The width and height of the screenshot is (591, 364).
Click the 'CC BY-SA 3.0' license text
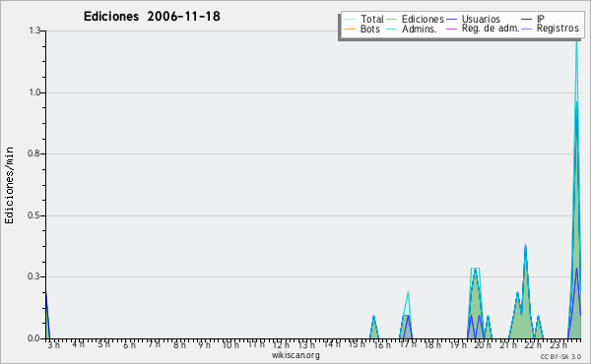coord(560,357)
